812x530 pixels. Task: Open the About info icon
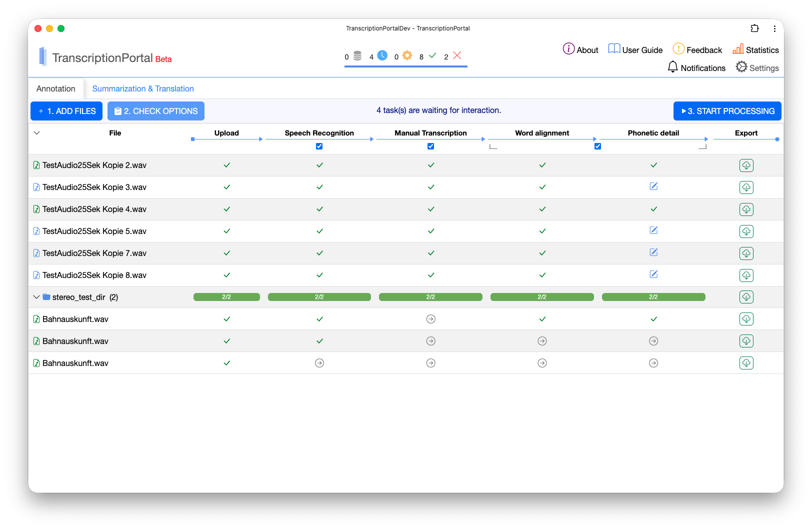pos(568,48)
